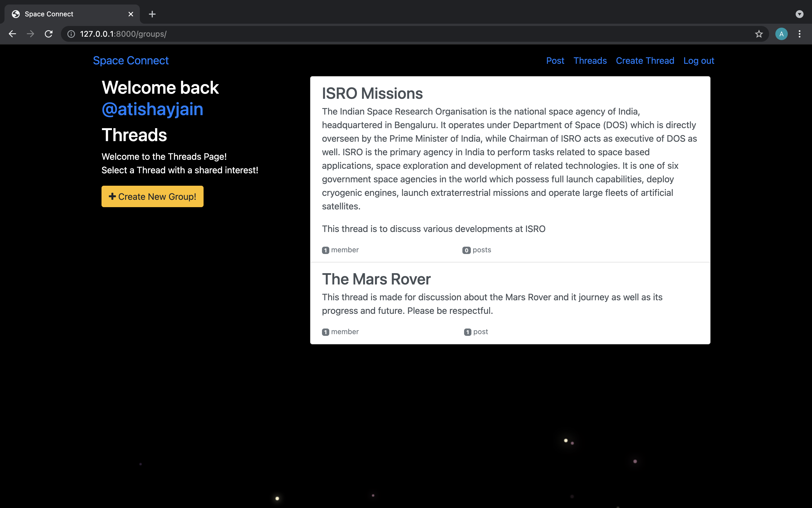812x508 pixels.
Task: Open the Chrome three-dot menu
Action: tap(800, 34)
